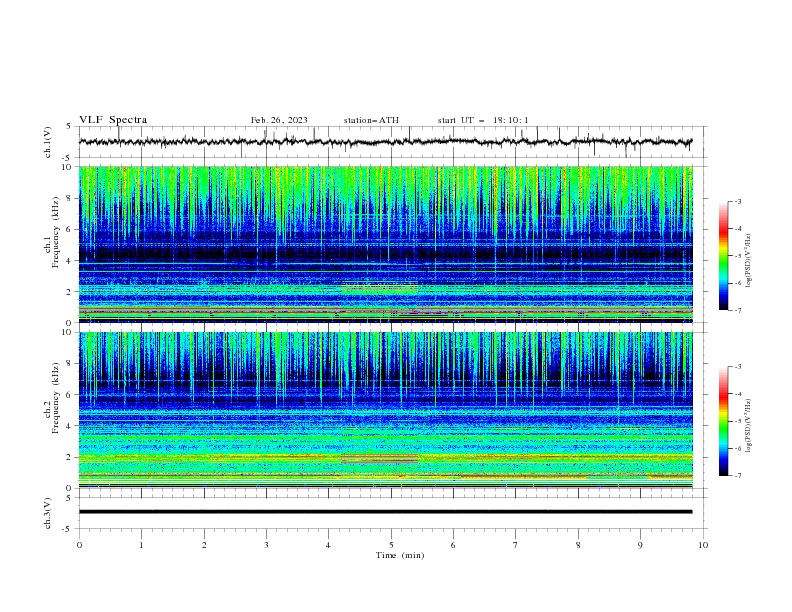Viewport: 792px width, 612px height.
Task: Click the "-3" tick on ch.1 color bar
Action: [x=737, y=201]
